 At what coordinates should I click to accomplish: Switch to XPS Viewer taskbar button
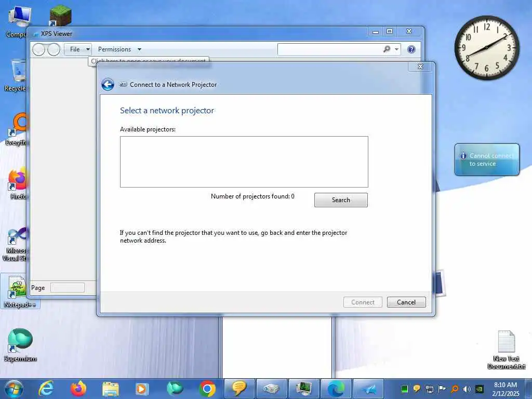[x=368, y=389]
